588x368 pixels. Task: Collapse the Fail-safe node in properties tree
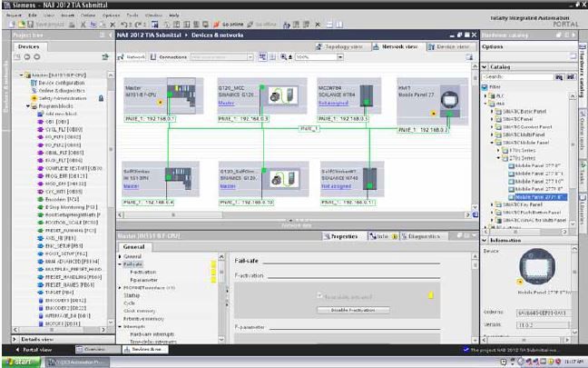(120, 264)
